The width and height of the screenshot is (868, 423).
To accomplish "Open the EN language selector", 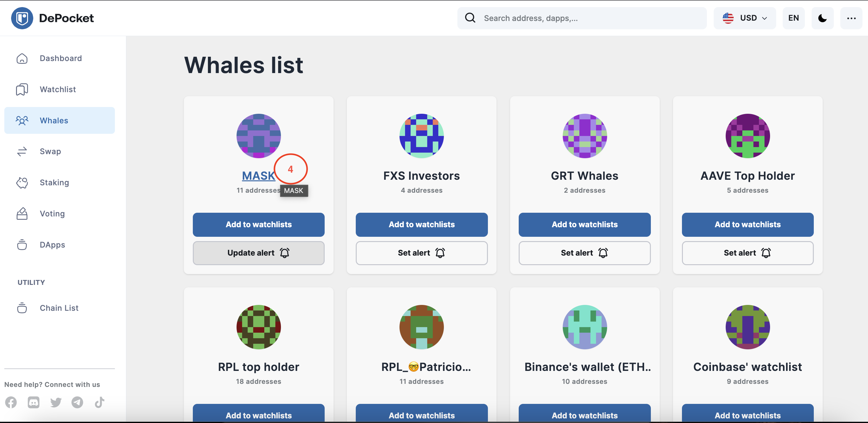I will click(x=793, y=18).
